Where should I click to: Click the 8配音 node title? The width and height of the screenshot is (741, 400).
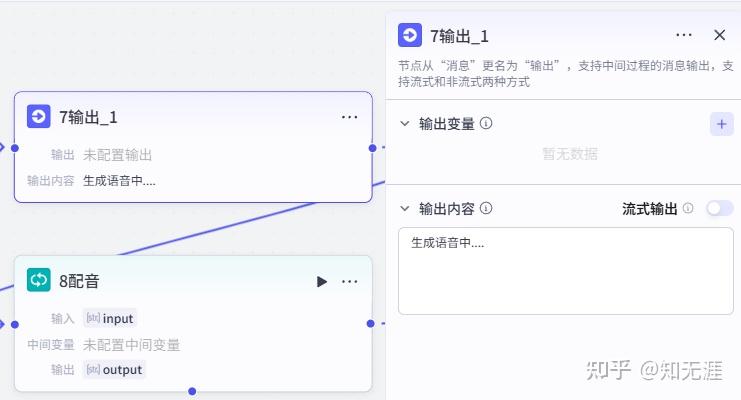[79, 281]
